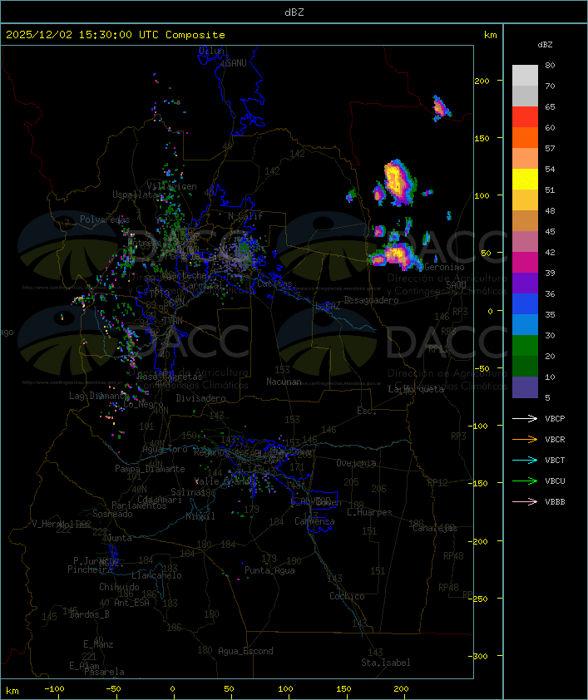Select the tan 45-48 dBZ legend swatch
The height and width of the screenshot is (700, 588).
pos(525,221)
